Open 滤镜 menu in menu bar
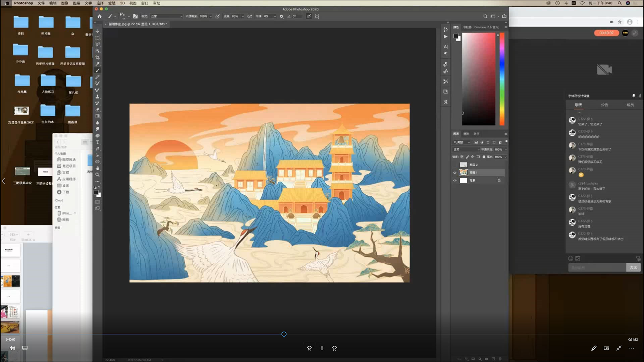Screen dimensions: 644x362 [112, 3]
